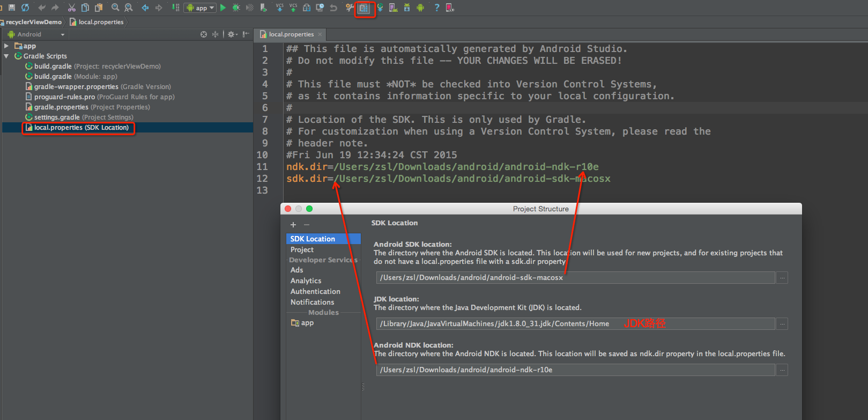The image size is (868, 420).
Task: Click sdk.dir line in editor
Action: pyautogui.click(x=448, y=179)
